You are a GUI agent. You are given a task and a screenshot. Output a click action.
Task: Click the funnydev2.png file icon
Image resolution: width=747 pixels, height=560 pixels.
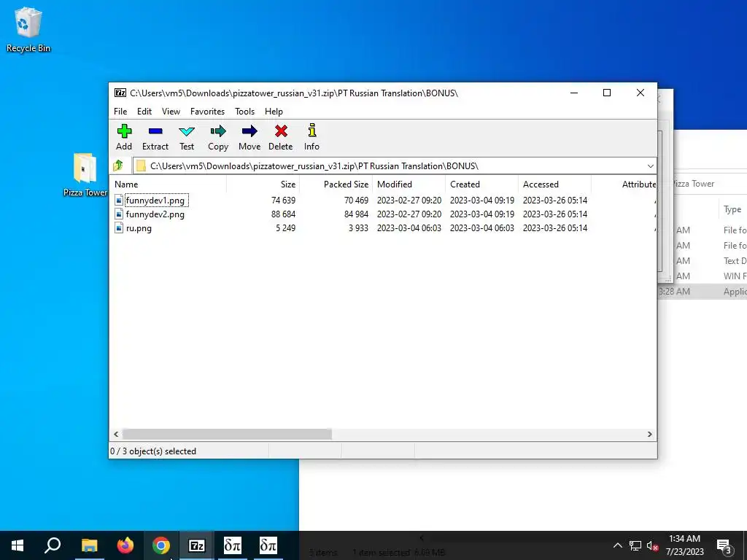[119, 214]
